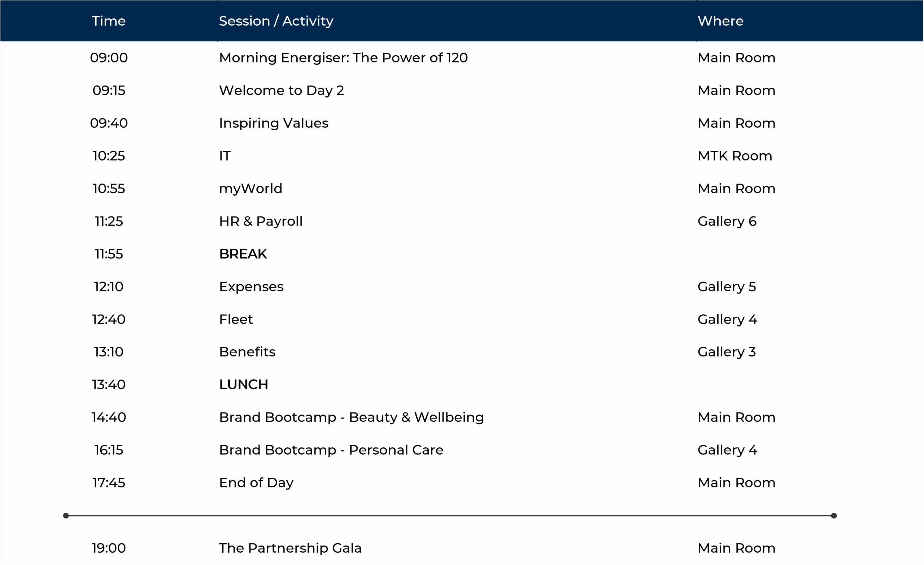Image resolution: width=924 pixels, height=565 pixels.
Task: Select the Morning Energiser: The Power of 120 session
Action: [x=343, y=58]
